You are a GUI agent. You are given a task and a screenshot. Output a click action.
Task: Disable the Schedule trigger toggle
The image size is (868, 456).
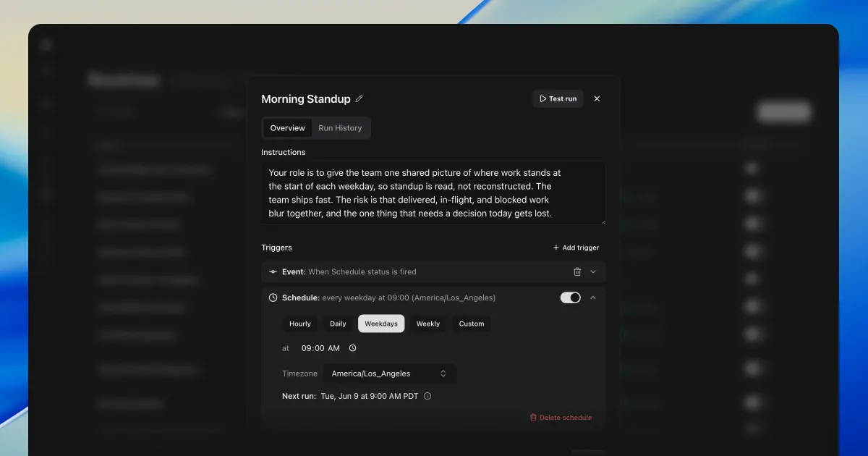click(x=570, y=297)
